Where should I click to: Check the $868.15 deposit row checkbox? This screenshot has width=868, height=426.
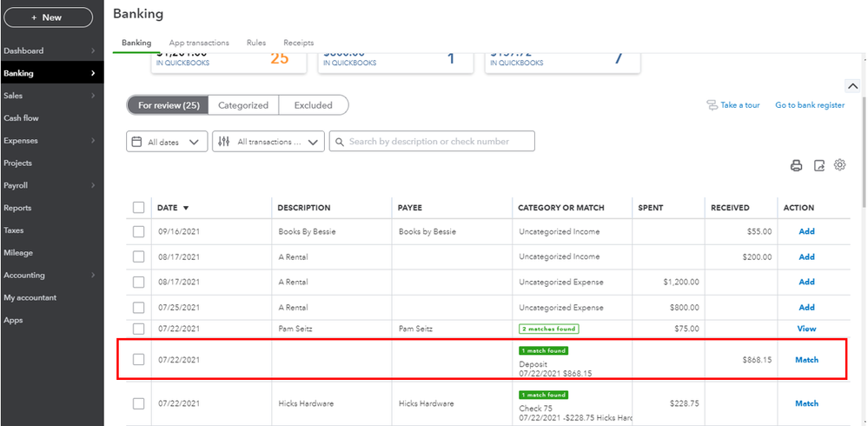coord(138,360)
